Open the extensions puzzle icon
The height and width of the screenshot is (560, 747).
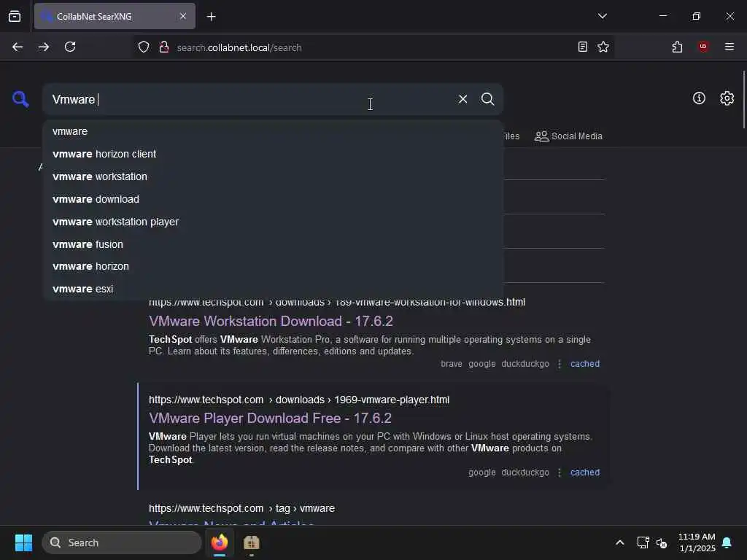tap(677, 47)
